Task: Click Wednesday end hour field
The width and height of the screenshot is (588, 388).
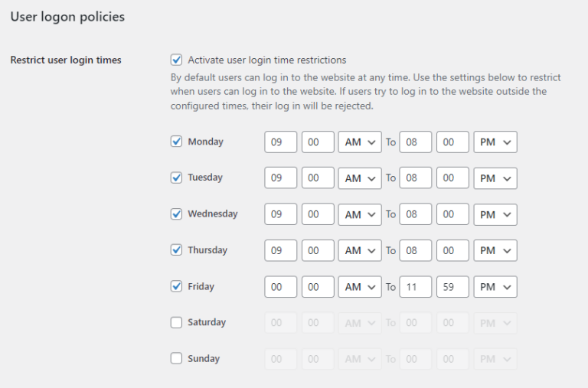Action: (x=416, y=214)
